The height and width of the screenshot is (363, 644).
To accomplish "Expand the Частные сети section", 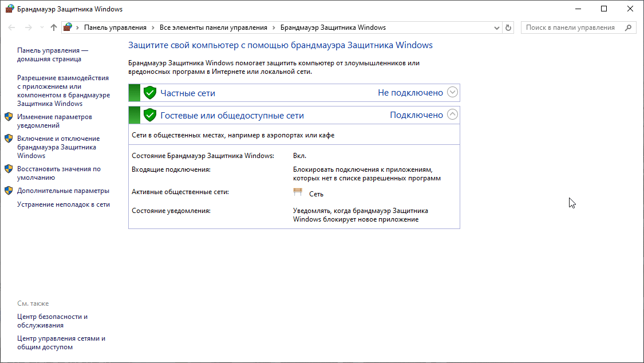I will (x=452, y=92).
